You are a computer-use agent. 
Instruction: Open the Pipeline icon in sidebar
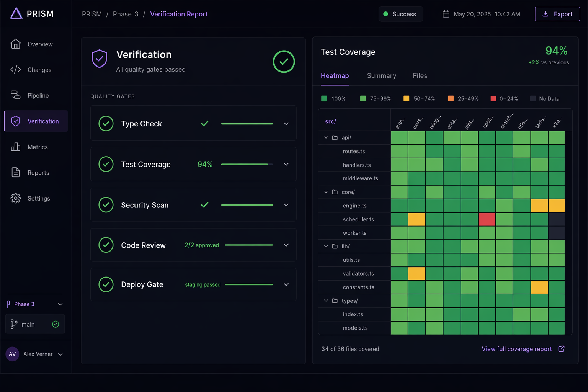(x=16, y=95)
